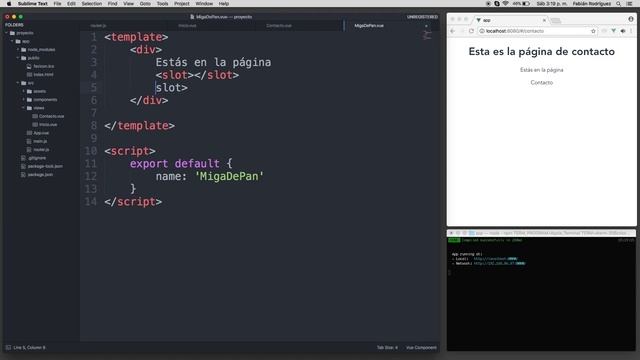The height and width of the screenshot is (360, 640).
Task: Open Contacto.vue in sidebar
Action: point(51,116)
